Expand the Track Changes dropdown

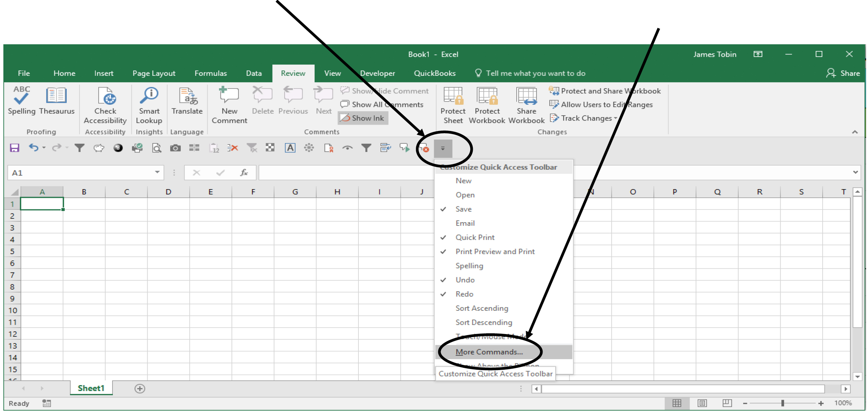pyautogui.click(x=615, y=118)
